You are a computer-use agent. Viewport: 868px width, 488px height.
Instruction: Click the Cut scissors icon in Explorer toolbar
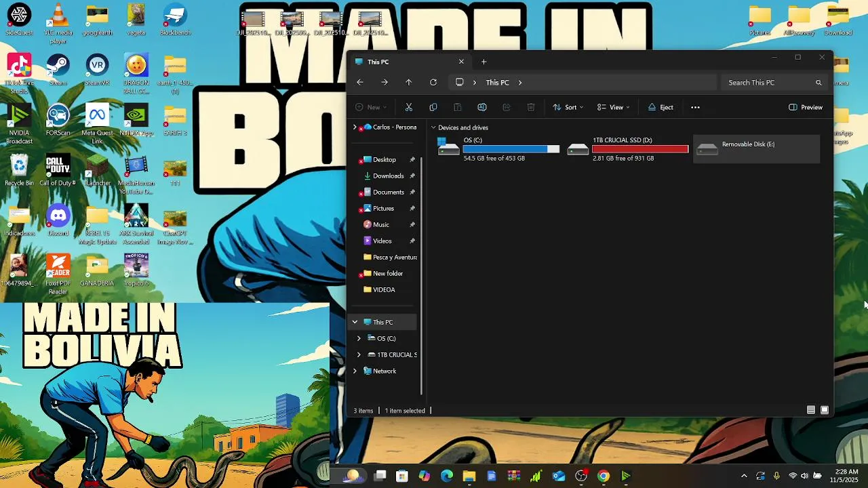[409, 107]
